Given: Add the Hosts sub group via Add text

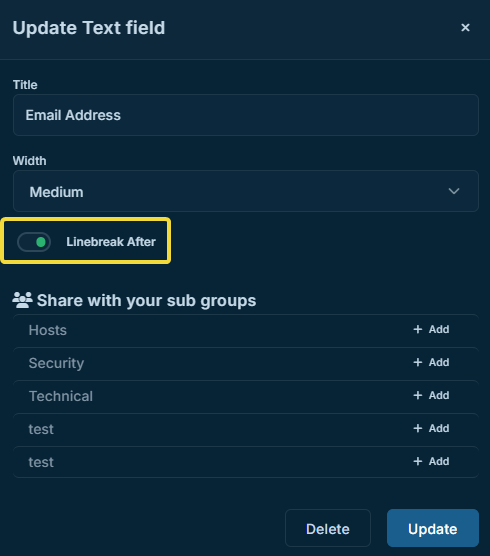Looking at the screenshot, I should pyautogui.click(x=439, y=329).
